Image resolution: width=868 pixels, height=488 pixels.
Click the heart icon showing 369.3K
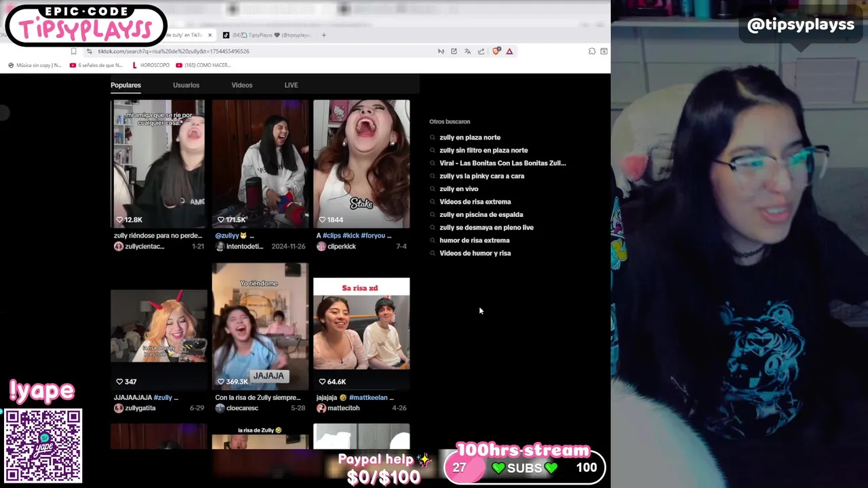click(220, 382)
